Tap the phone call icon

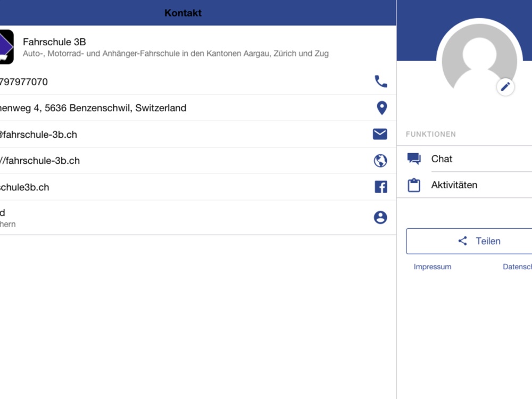(x=381, y=81)
